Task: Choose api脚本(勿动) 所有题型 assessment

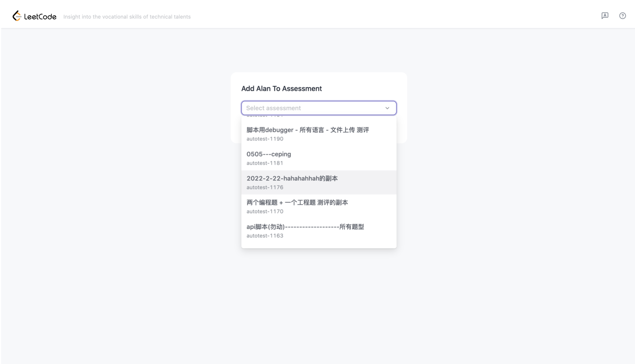Action: [x=319, y=231]
